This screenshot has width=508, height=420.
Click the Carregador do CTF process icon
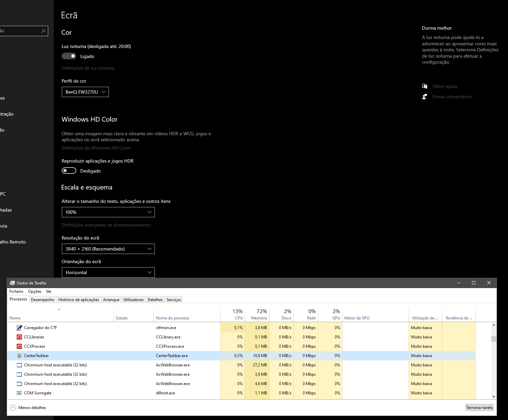point(19,327)
